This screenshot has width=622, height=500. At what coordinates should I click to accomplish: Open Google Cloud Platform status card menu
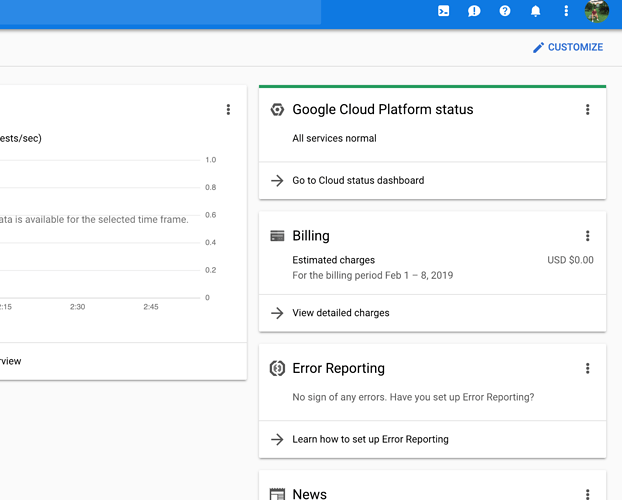[x=587, y=110]
